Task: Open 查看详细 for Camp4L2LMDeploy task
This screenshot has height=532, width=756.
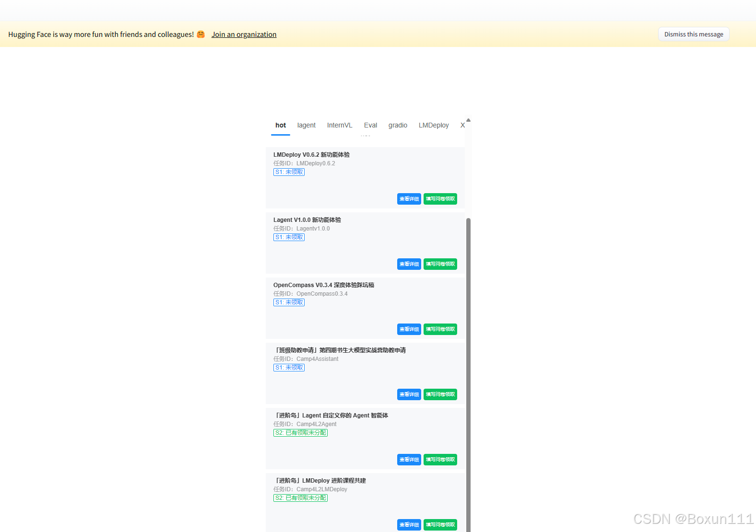Action: click(x=409, y=525)
